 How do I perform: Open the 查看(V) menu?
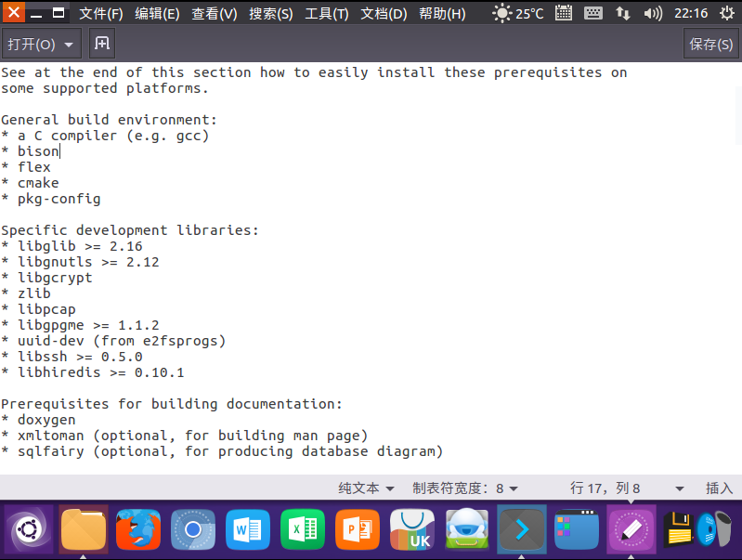[x=215, y=14]
